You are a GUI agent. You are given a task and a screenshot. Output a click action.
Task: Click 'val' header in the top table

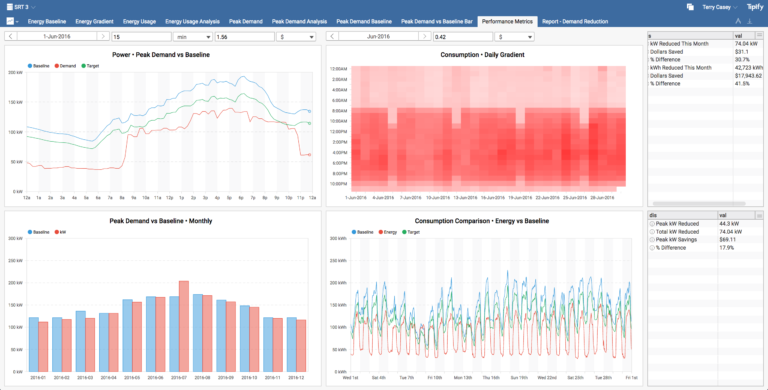pyautogui.click(x=744, y=36)
